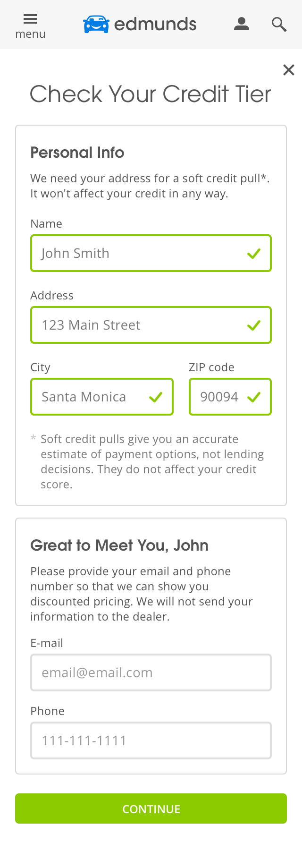The image size is (302, 868).
Task: Click the Edmunds car logo
Action: [96, 24]
